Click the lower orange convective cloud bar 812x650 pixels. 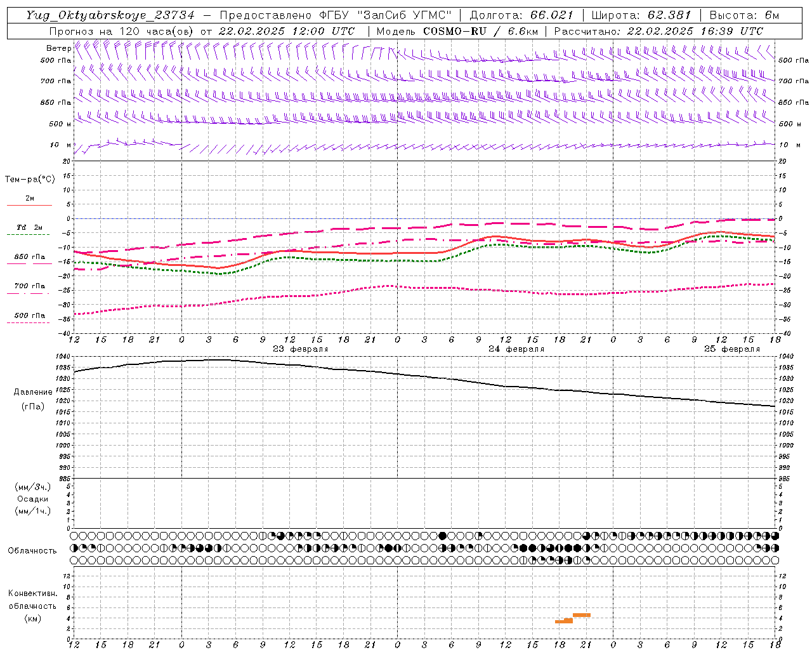563,621
